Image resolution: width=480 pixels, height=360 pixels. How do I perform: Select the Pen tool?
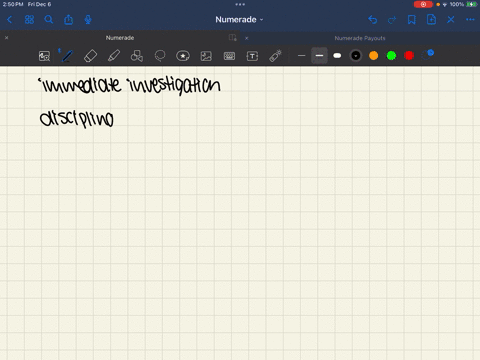67,56
